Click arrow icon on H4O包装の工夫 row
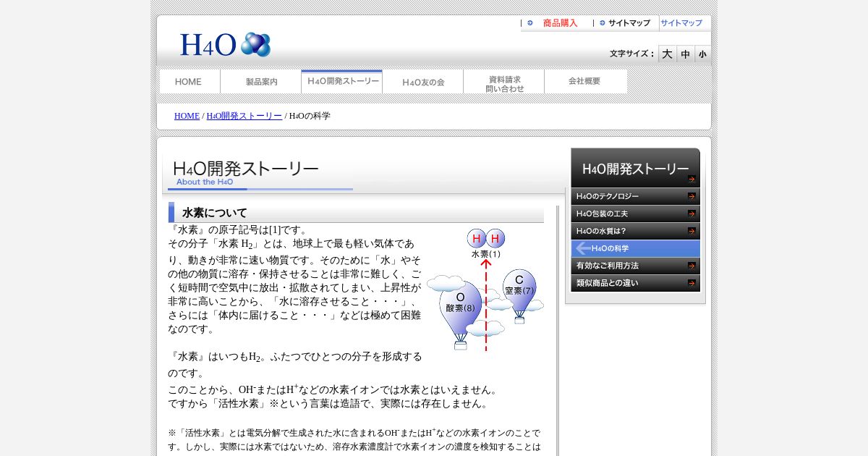The width and height of the screenshot is (868, 456). pos(692,214)
